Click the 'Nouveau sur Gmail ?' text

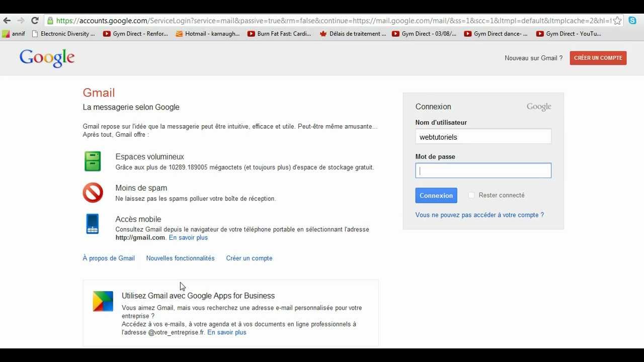[x=534, y=58]
